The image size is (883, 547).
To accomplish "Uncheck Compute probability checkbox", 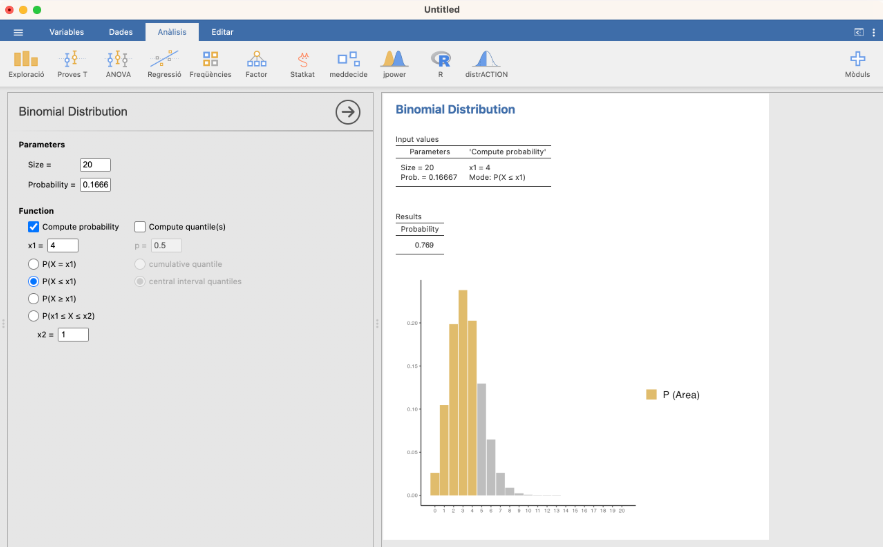I will 34,227.
